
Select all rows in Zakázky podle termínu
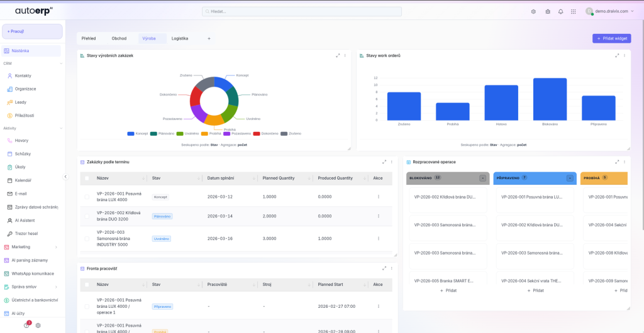[x=87, y=178]
